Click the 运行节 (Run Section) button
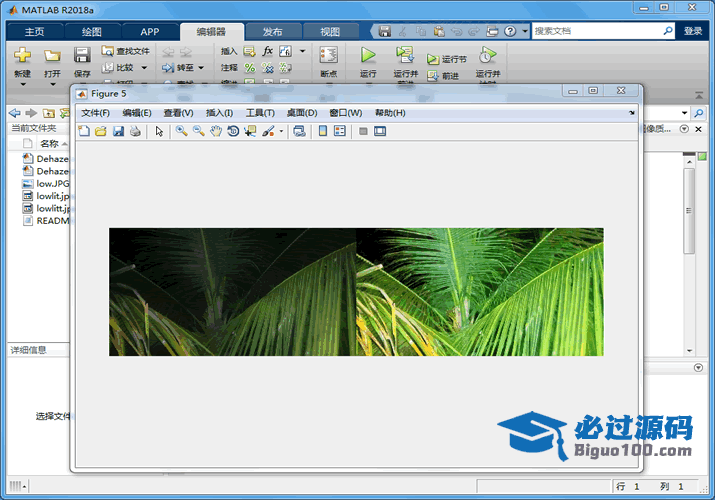715x500 pixels. (447, 59)
